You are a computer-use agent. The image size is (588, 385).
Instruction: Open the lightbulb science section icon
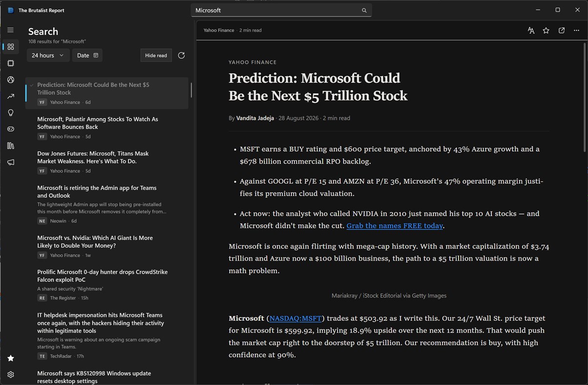11,113
